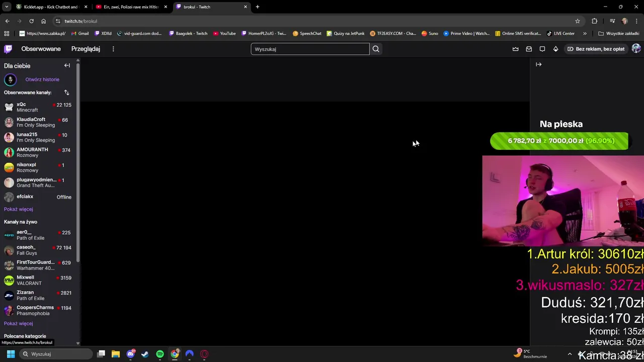Select plugawyodmien... Grand Theft Auto channel
Image resolution: width=644 pixels, height=362 pixels.
point(38,183)
